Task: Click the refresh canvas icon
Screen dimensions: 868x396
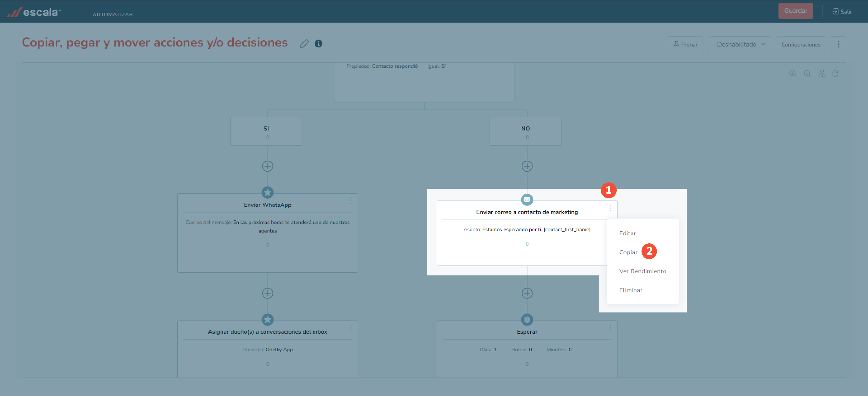Action: [x=835, y=74]
